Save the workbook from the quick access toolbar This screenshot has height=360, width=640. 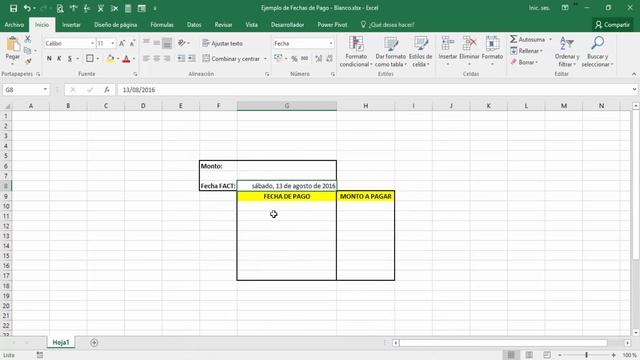[x=13, y=8]
